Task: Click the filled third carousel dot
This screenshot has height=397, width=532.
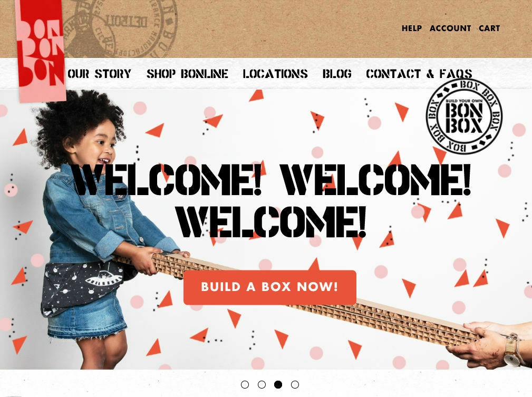Action: (278, 384)
